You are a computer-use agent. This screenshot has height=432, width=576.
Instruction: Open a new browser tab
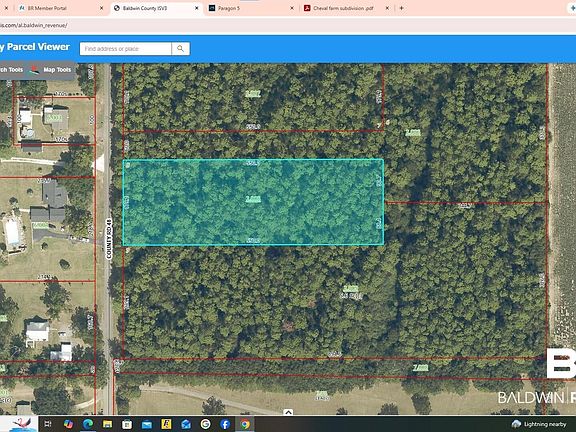click(x=402, y=8)
